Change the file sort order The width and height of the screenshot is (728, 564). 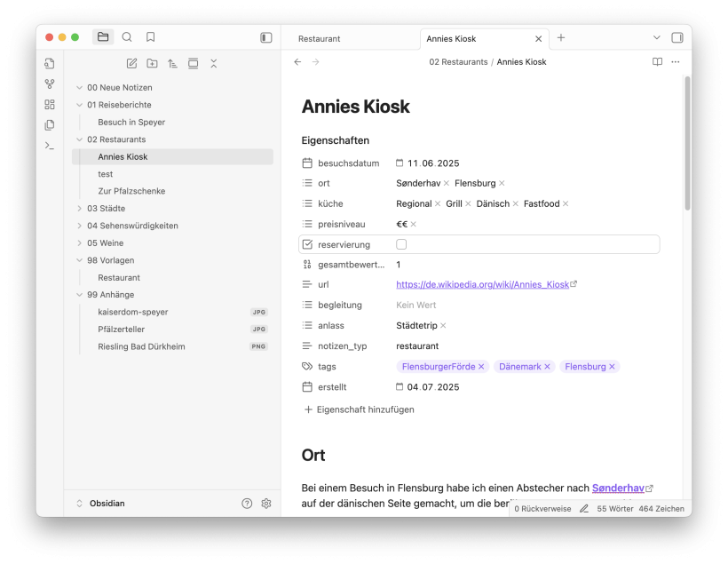click(172, 64)
